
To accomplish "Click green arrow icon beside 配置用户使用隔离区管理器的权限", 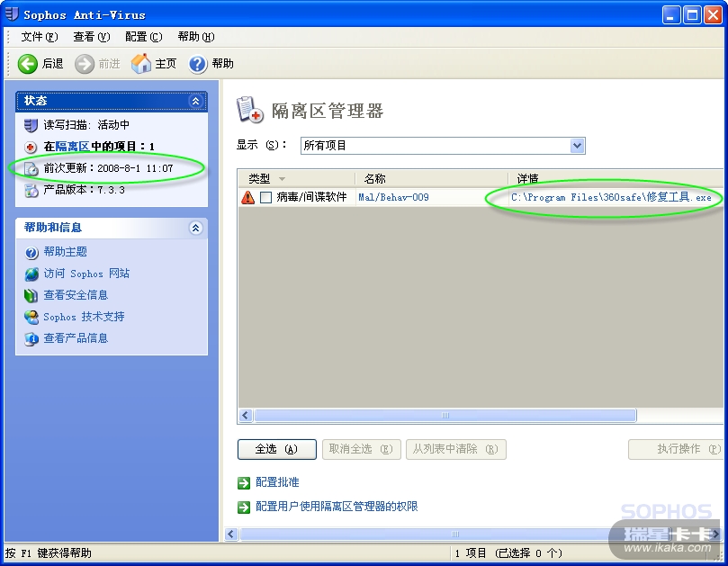I will click(x=244, y=507).
